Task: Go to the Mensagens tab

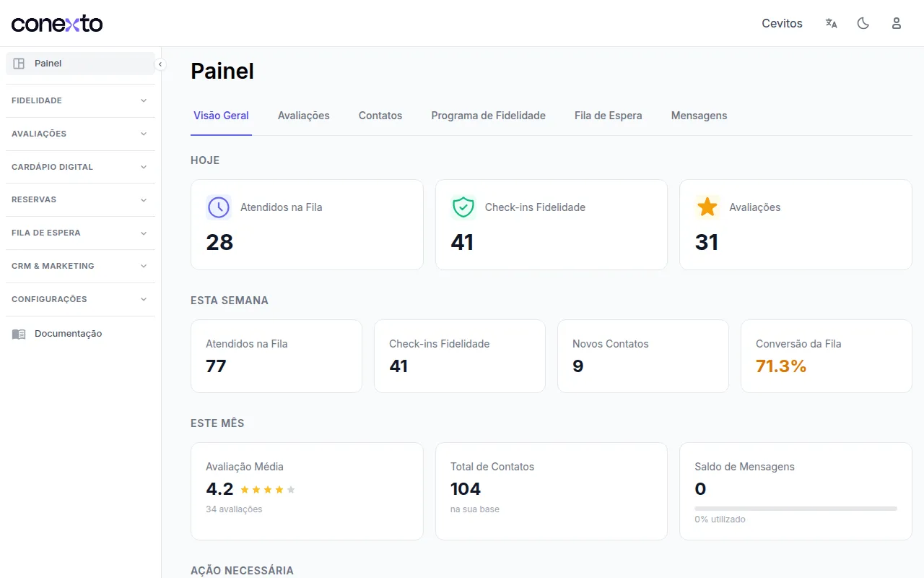Action: tap(699, 116)
